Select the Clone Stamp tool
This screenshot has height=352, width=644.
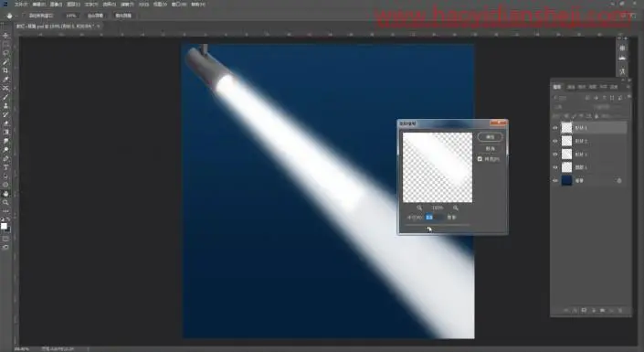pos(5,106)
